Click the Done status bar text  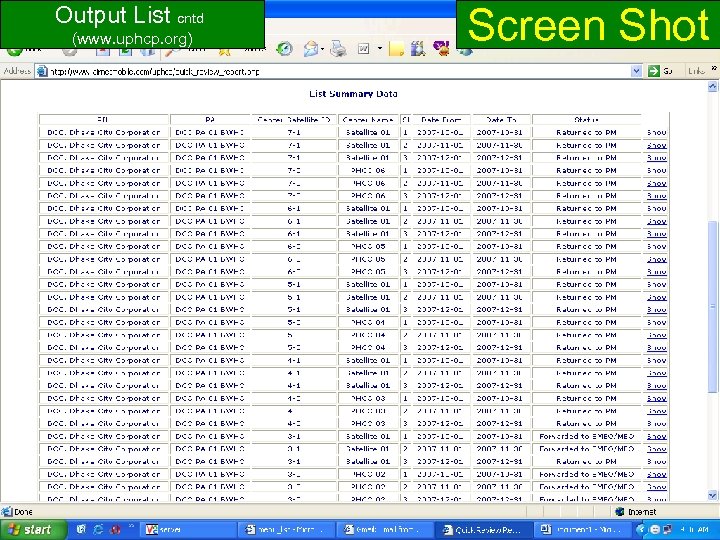click(x=23, y=512)
